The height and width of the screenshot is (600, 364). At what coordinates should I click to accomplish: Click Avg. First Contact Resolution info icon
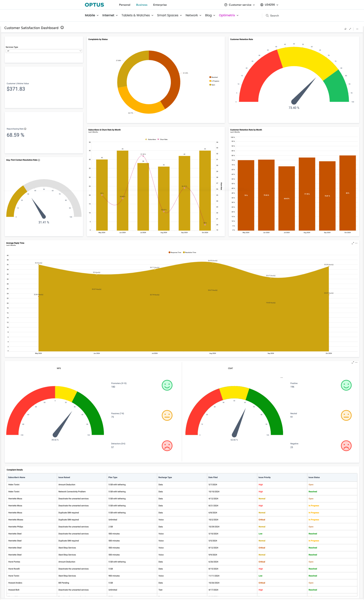(x=39, y=160)
